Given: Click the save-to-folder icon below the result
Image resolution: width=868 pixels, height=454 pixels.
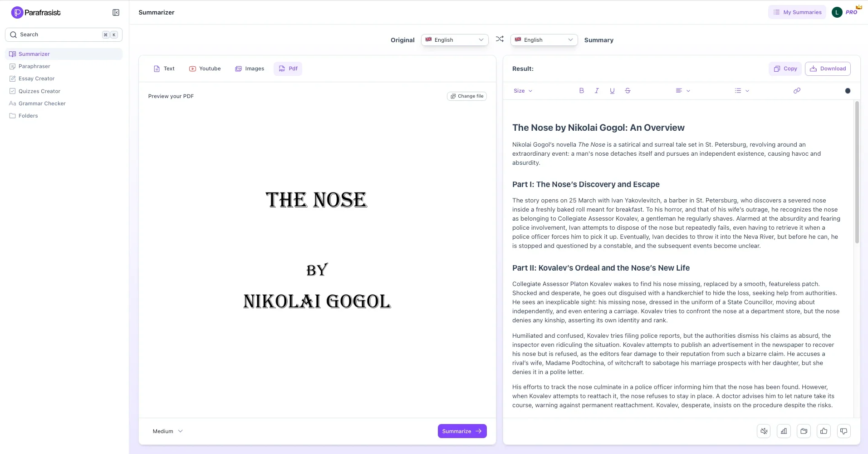Looking at the screenshot, I should coord(804,431).
